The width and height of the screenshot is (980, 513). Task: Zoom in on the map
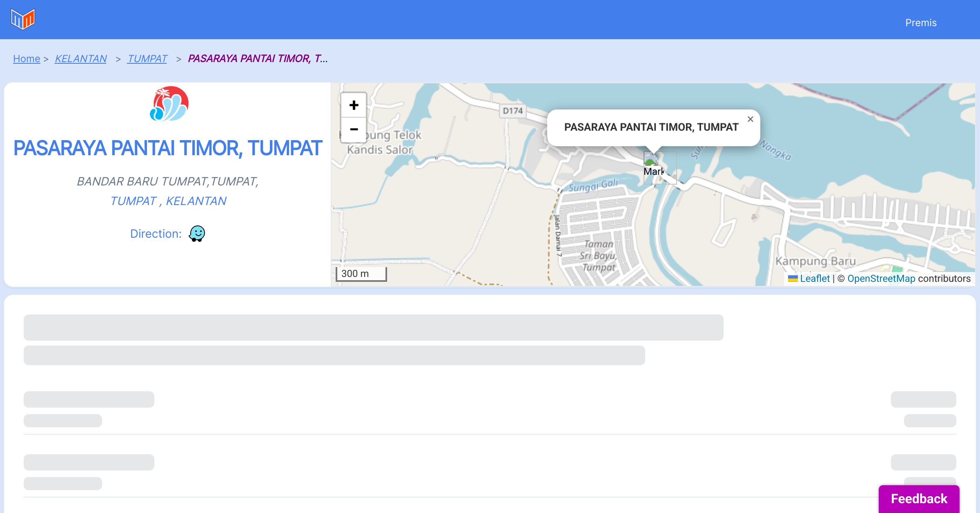tap(354, 105)
